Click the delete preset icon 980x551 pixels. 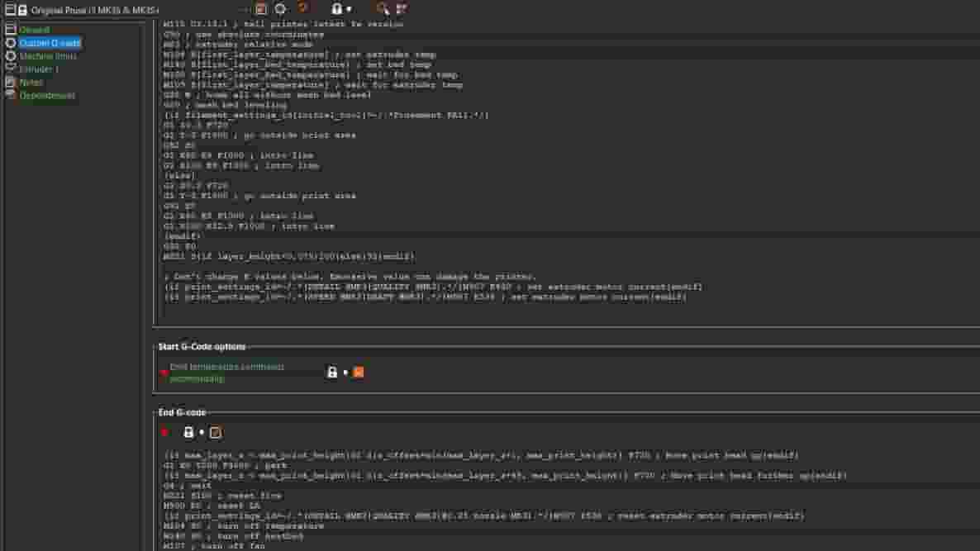(303, 8)
